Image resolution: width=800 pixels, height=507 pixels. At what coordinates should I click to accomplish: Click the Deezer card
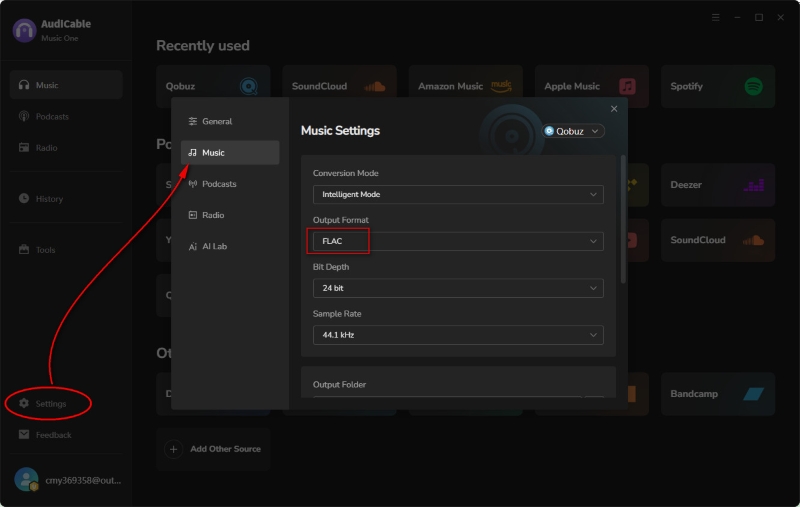(x=718, y=185)
